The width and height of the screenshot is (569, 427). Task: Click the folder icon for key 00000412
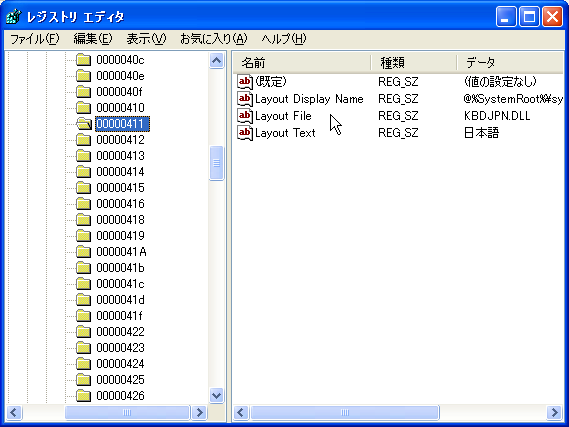(x=83, y=140)
